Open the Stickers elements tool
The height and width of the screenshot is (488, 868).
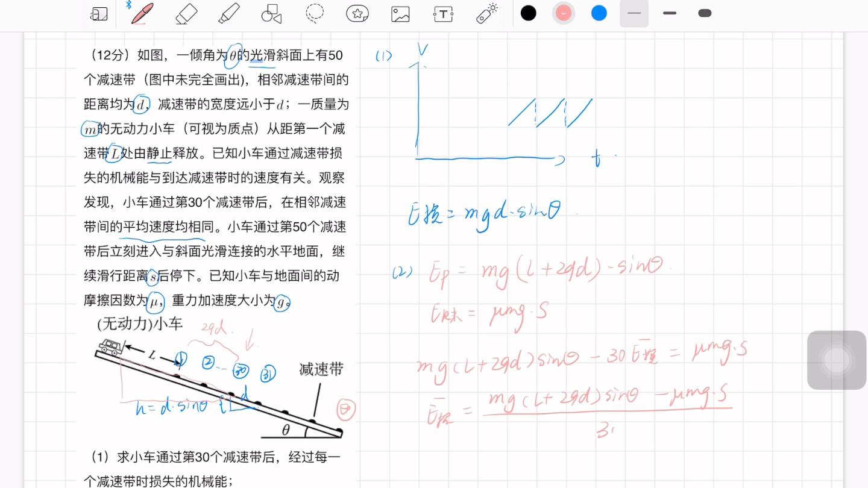click(357, 13)
